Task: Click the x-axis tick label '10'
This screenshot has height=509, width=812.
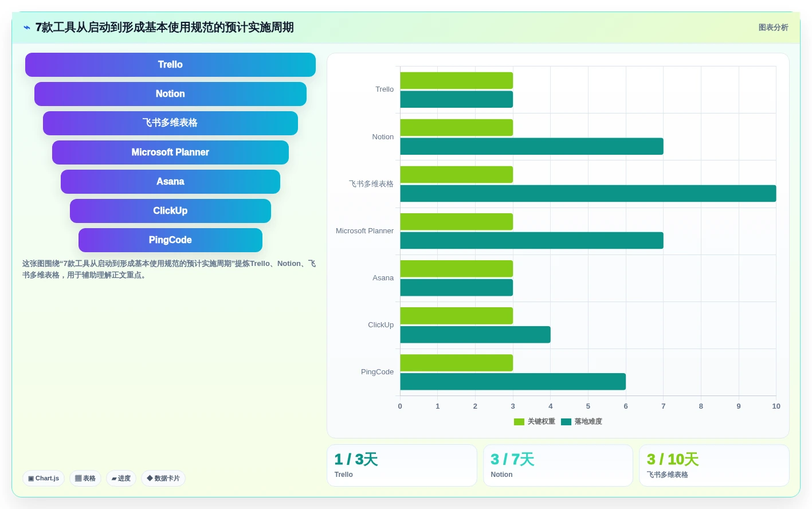Action: click(776, 406)
